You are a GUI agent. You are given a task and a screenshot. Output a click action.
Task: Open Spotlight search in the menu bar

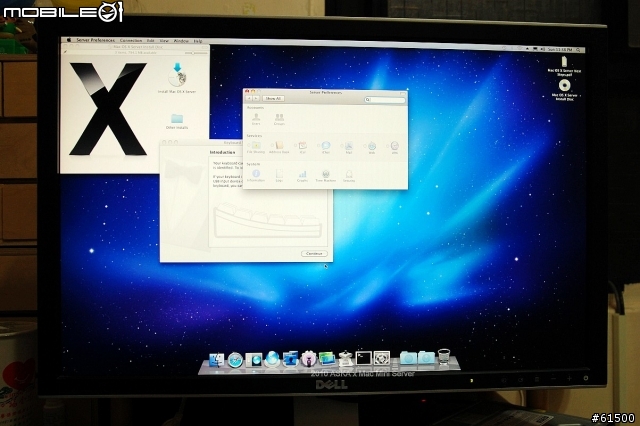(x=578, y=50)
